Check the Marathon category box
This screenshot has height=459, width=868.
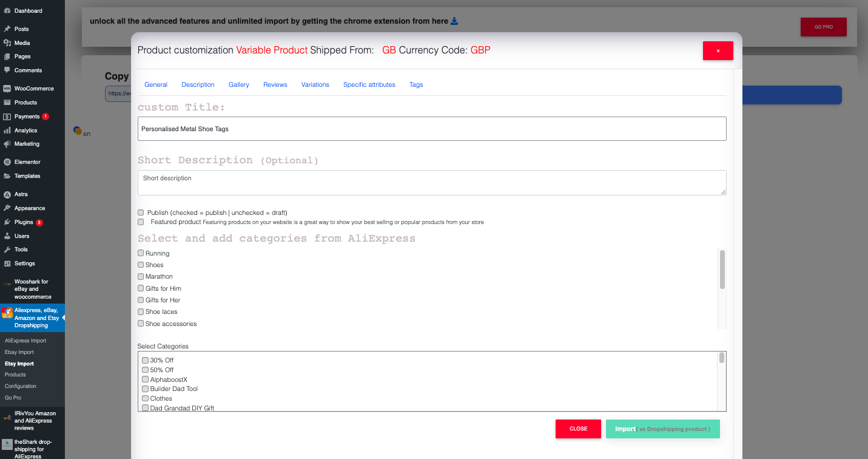coord(141,276)
